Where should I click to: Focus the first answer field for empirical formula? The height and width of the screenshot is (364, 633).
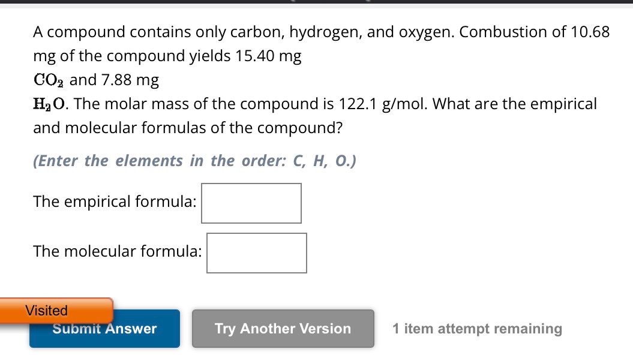[x=251, y=203]
